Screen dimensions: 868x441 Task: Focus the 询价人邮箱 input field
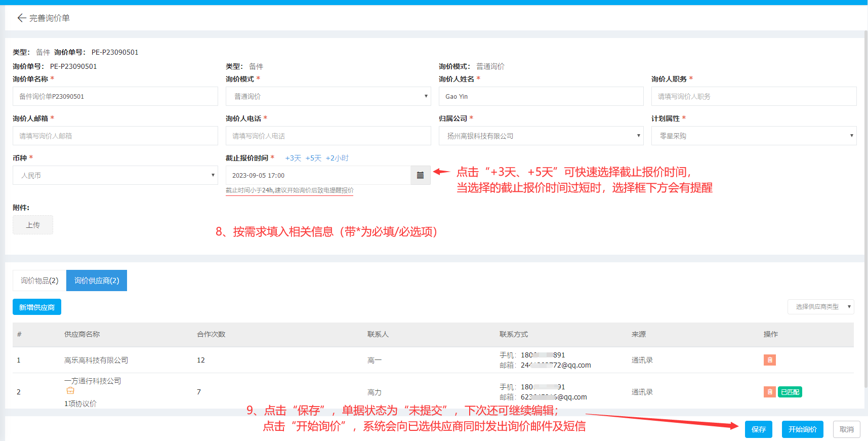(115, 136)
